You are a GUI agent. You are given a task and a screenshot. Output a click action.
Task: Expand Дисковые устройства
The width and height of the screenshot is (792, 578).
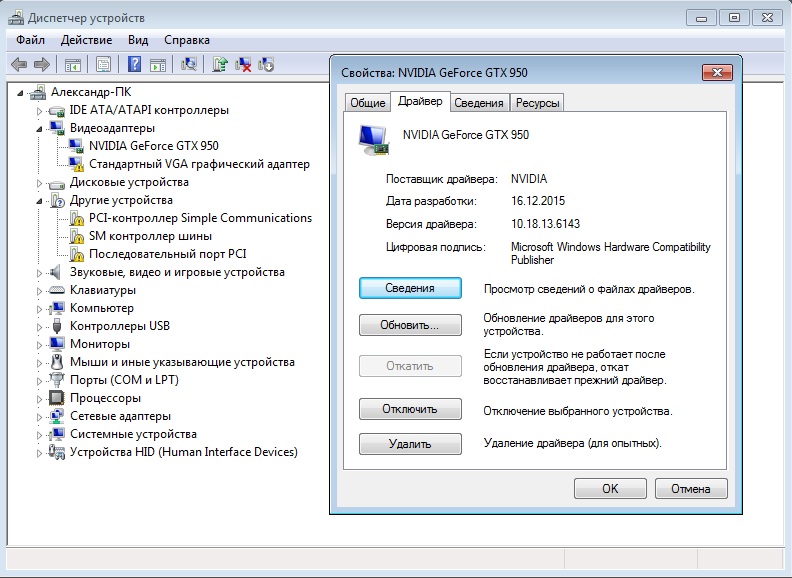[39, 183]
